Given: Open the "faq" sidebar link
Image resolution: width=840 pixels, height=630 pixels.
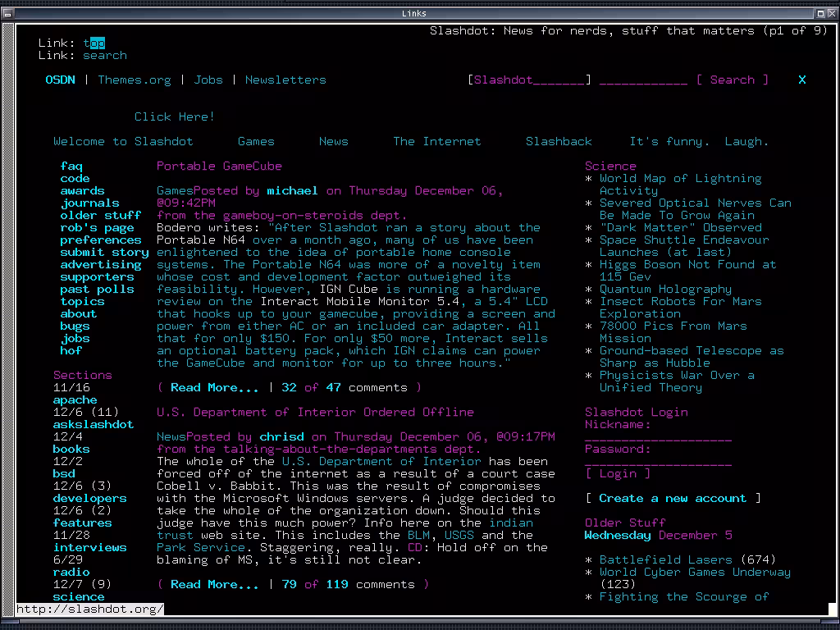Looking at the screenshot, I should (71, 166).
